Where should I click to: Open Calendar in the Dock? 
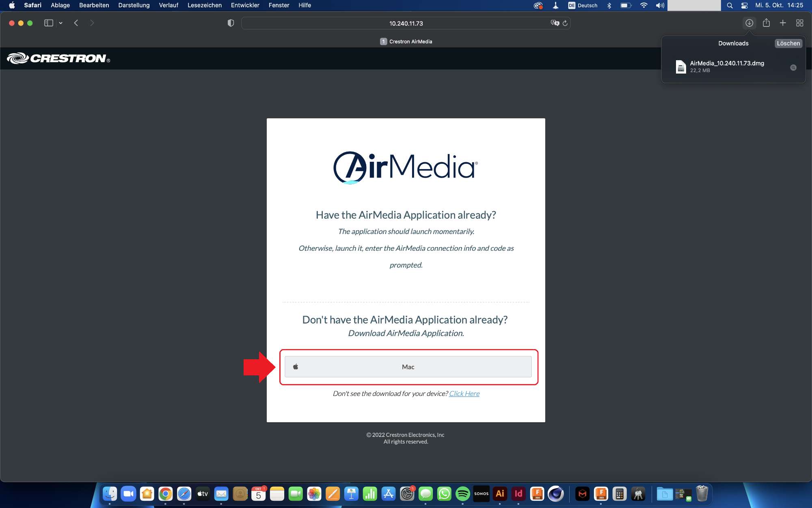tap(259, 494)
